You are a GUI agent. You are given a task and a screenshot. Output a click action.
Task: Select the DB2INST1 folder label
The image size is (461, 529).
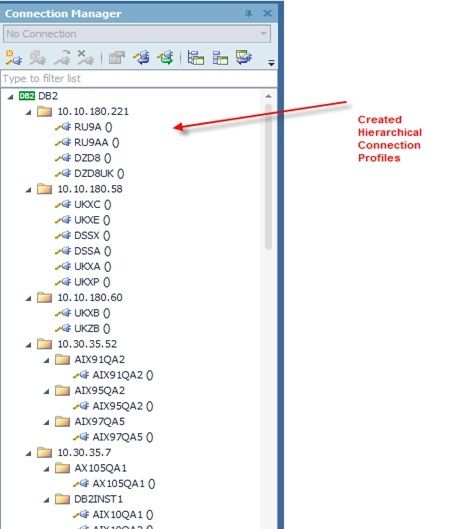coord(99,499)
